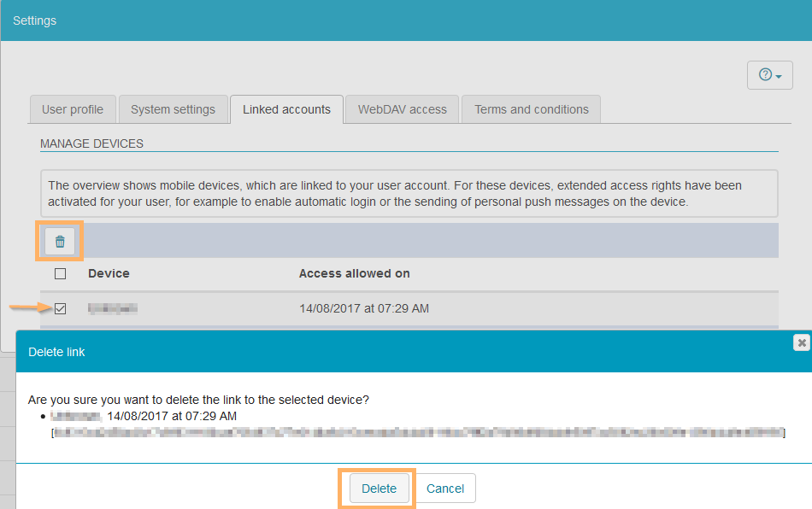Image resolution: width=812 pixels, height=509 pixels.
Task: Tick the select-all checkbox beside Device header
Action: coord(60,274)
